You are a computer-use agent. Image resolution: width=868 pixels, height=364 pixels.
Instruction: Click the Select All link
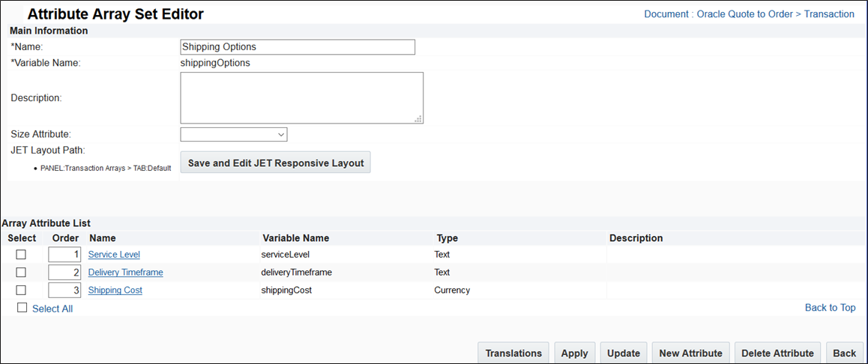tap(52, 309)
